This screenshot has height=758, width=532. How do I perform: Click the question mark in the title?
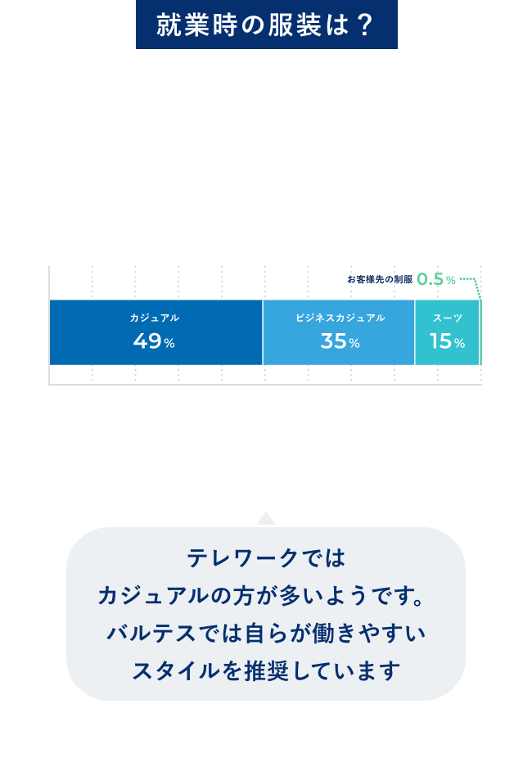[x=366, y=25]
